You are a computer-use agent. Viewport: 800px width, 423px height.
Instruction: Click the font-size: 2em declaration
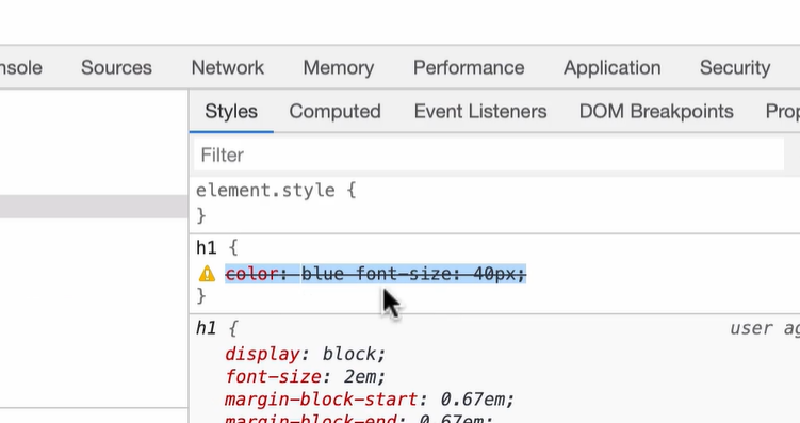(305, 377)
